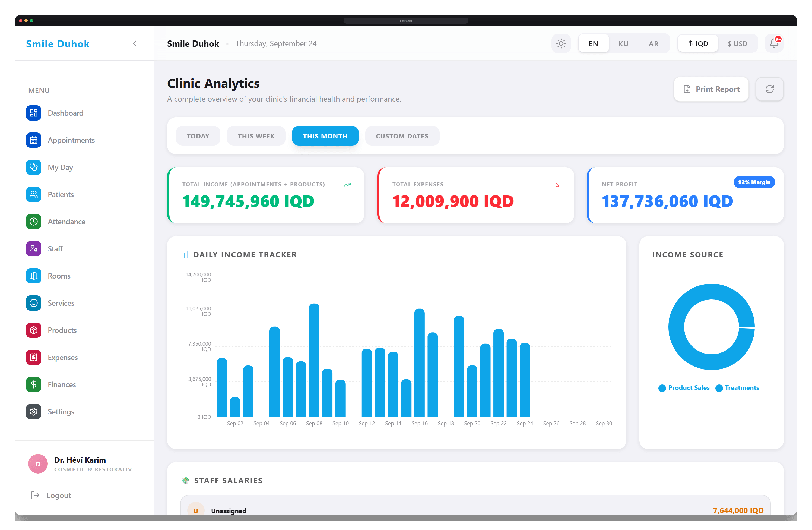812x530 pixels.
Task: Switch language to AR
Action: (x=653, y=44)
